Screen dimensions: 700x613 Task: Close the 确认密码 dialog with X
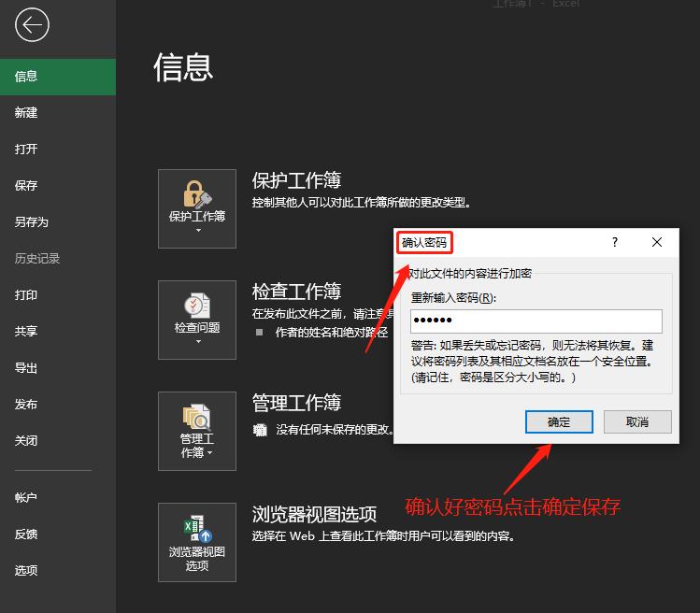657,242
